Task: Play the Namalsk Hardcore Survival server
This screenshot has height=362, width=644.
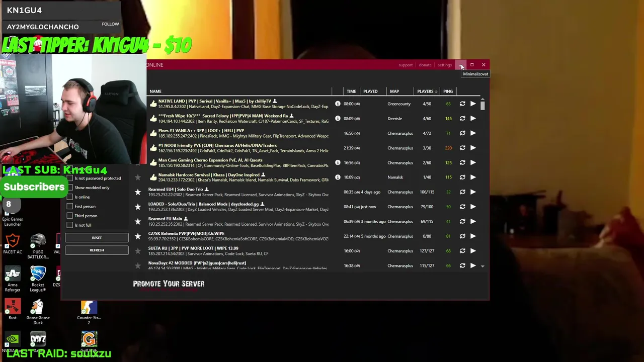Action: tap(473, 177)
